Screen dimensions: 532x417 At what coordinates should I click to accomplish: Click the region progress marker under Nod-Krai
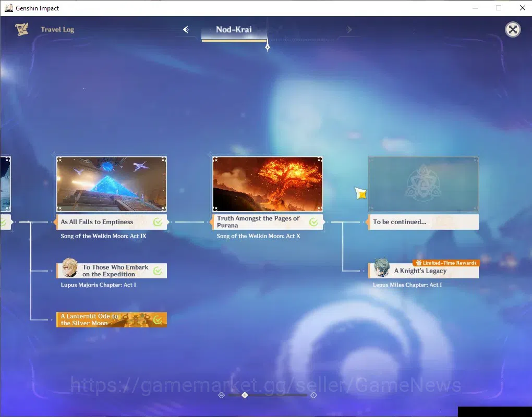point(268,47)
